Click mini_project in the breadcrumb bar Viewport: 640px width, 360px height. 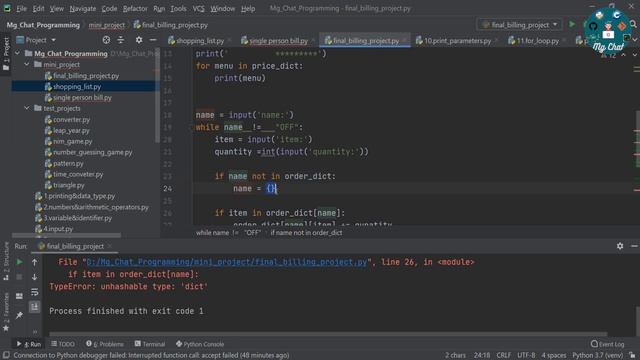(x=107, y=25)
